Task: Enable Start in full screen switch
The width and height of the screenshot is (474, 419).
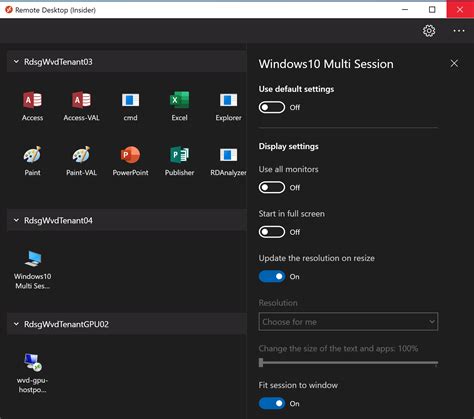Action: click(272, 232)
